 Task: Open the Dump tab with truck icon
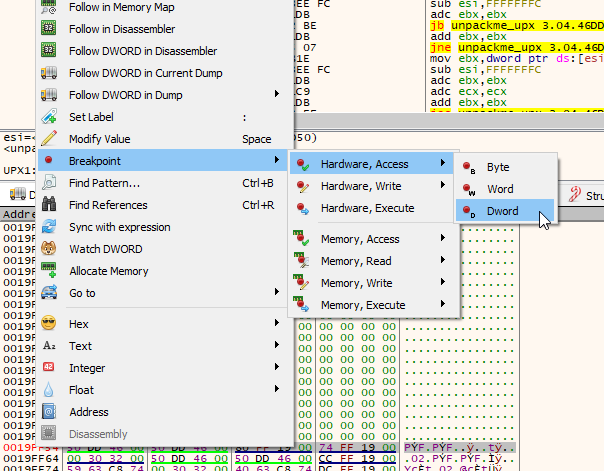[x=22, y=195]
